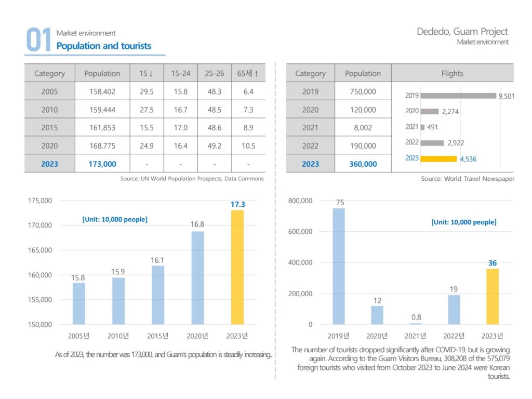Select the yellow 2023 flights bar
The width and height of the screenshot is (532, 399).
coord(438,158)
